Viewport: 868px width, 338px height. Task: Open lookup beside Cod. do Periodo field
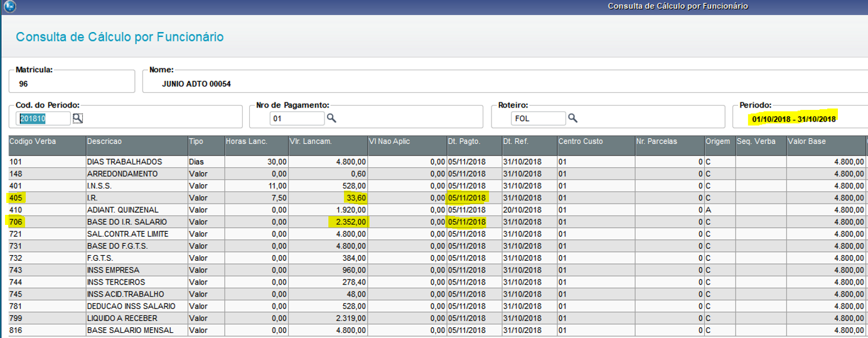pos(78,118)
